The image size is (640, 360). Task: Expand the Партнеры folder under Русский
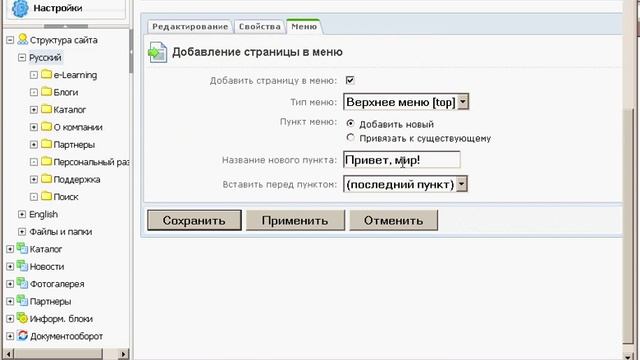click(x=34, y=145)
